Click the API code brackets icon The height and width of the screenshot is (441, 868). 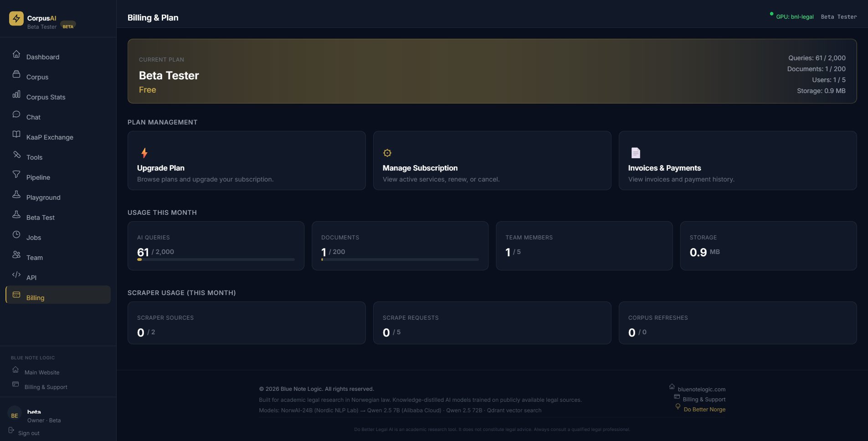point(16,275)
